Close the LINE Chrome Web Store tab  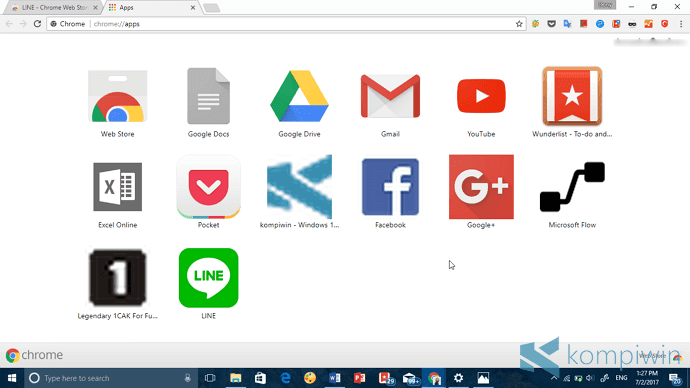95,7
